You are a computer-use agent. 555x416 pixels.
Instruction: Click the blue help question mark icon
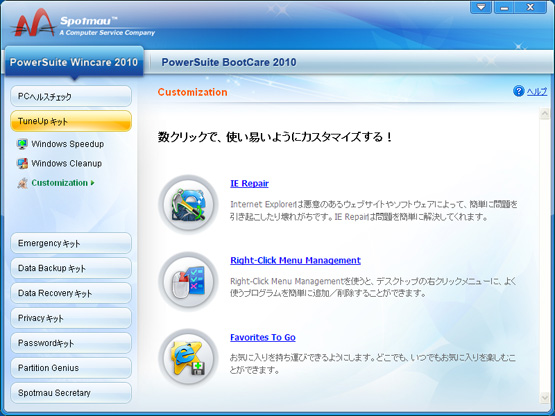click(519, 91)
